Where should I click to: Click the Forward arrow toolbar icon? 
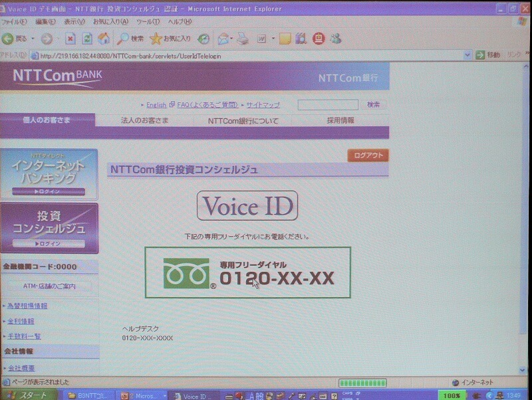pyautogui.click(x=47, y=39)
